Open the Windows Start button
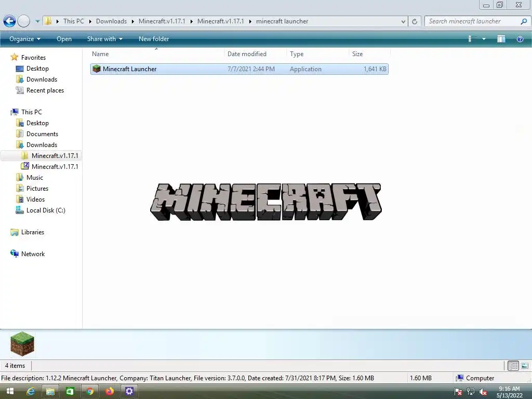Screen dimensions: 532x399 pos(10,391)
